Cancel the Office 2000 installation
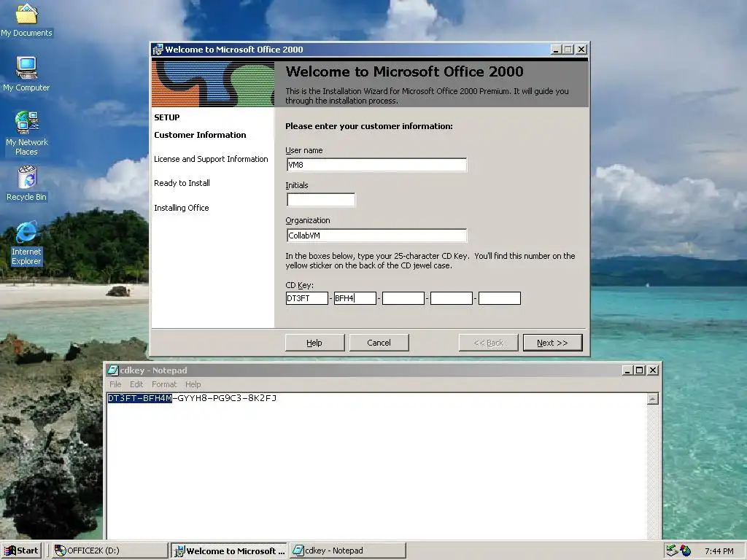Screen dimensions: 747x560 coord(379,343)
